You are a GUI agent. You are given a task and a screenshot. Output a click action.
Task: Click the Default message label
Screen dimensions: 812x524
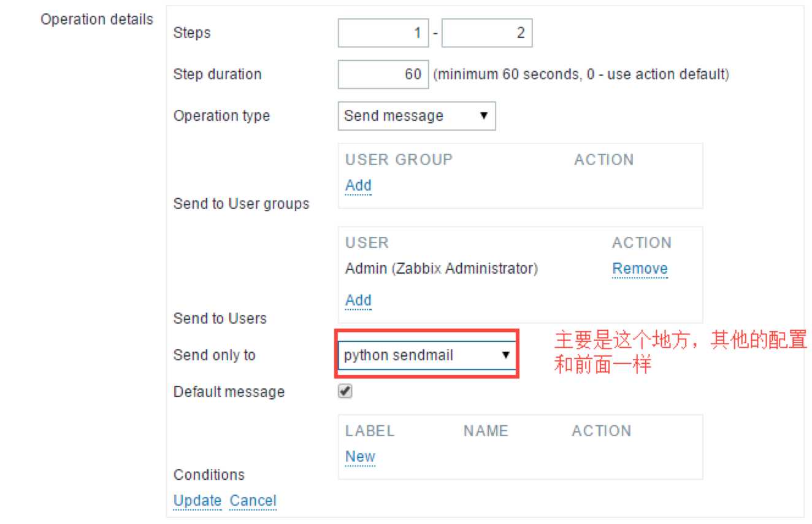point(229,392)
